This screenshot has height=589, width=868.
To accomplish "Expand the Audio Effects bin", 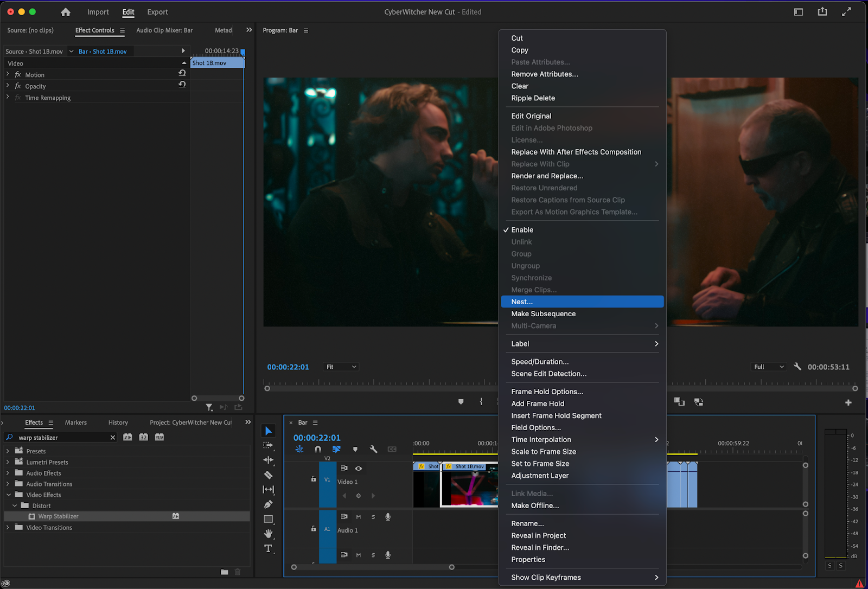I will click(x=8, y=473).
